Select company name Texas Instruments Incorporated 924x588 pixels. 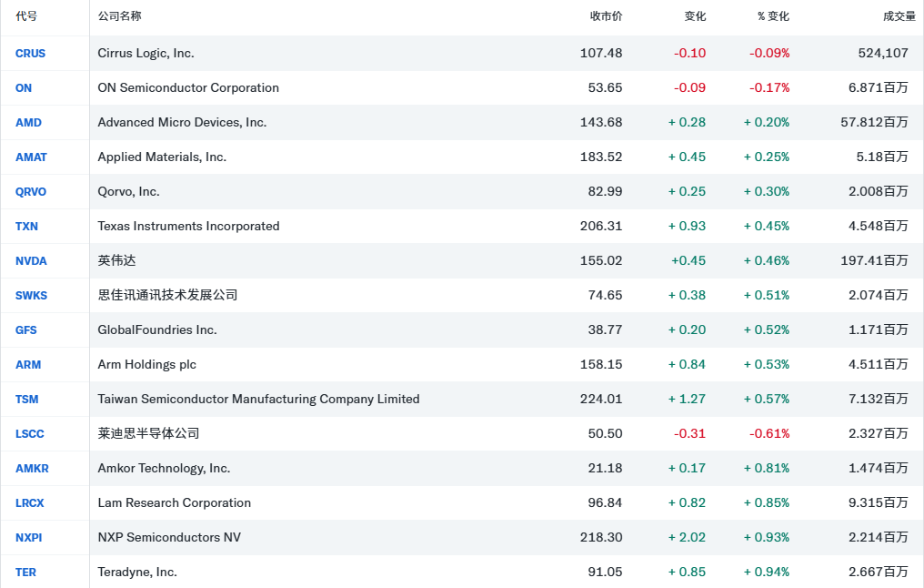point(188,227)
